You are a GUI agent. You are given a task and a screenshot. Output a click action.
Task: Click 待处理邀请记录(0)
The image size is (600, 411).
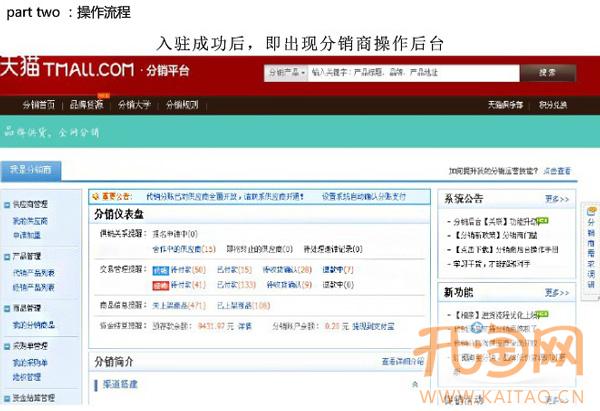[333, 250]
